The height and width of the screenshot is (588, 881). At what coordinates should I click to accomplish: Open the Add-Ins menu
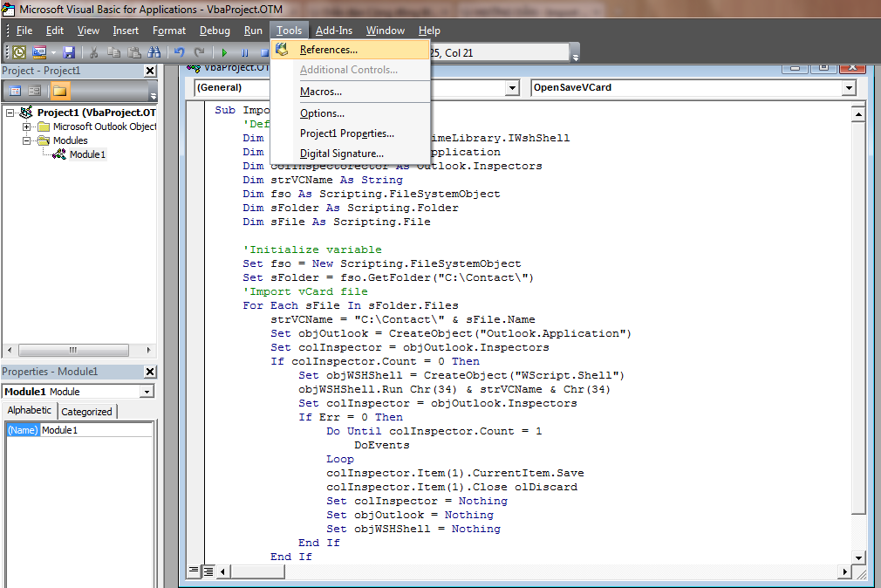click(334, 31)
